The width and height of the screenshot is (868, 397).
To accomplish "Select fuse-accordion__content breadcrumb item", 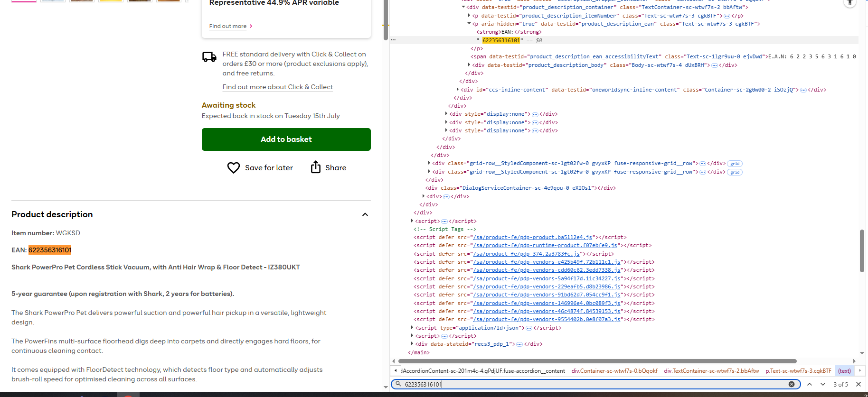I will [484, 371].
